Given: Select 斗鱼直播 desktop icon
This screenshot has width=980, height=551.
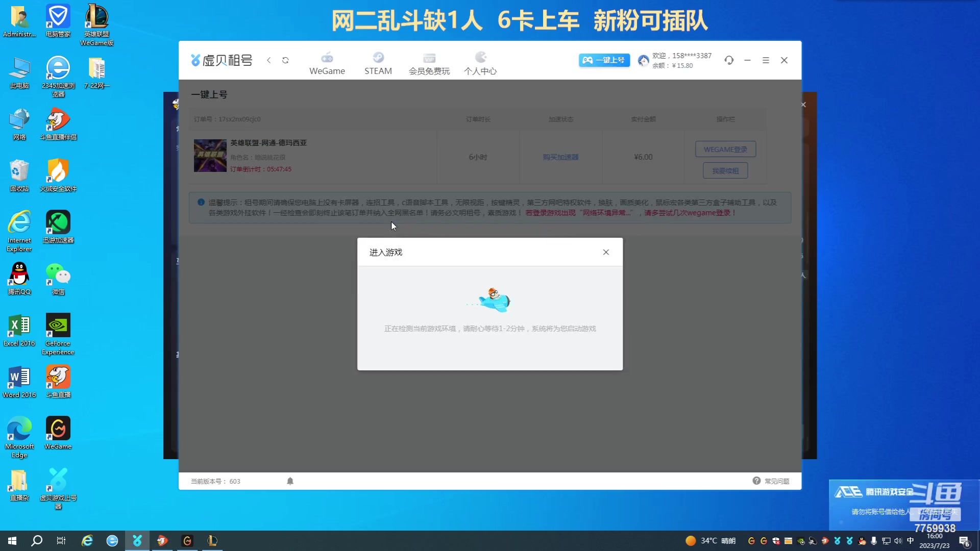Looking at the screenshot, I should [58, 382].
